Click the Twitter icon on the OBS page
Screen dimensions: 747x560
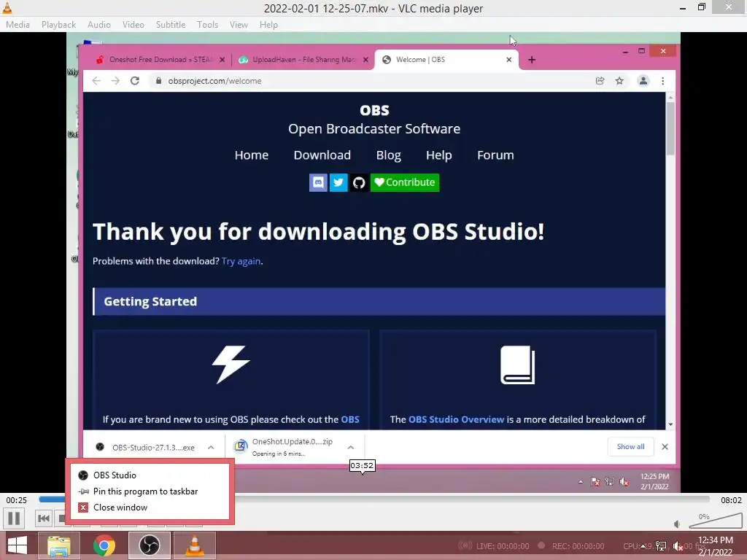pyautogui.click(x=338, y=182)
